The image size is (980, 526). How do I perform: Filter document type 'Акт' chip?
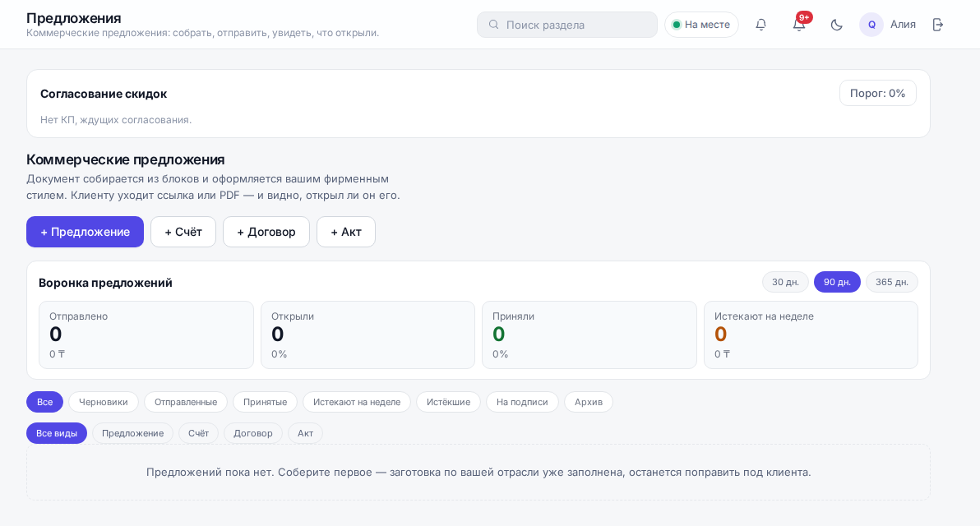(x=306, y=433)
